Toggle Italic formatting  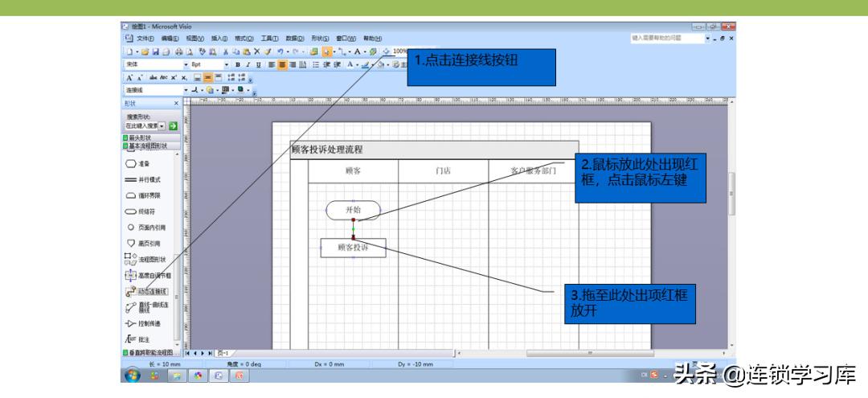click(248, 65)
